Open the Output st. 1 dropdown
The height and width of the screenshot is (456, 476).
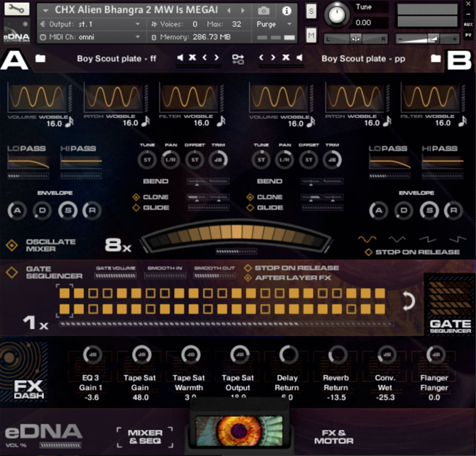[138, 24]
